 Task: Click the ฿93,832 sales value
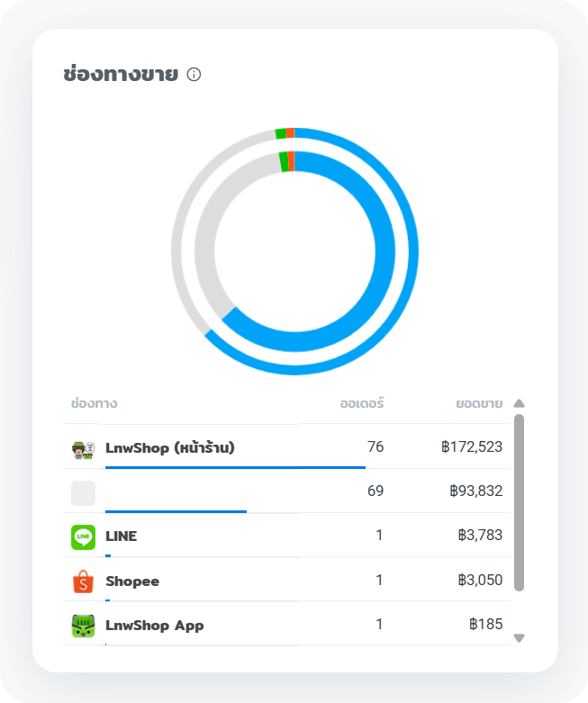click(x=475, y=491)
